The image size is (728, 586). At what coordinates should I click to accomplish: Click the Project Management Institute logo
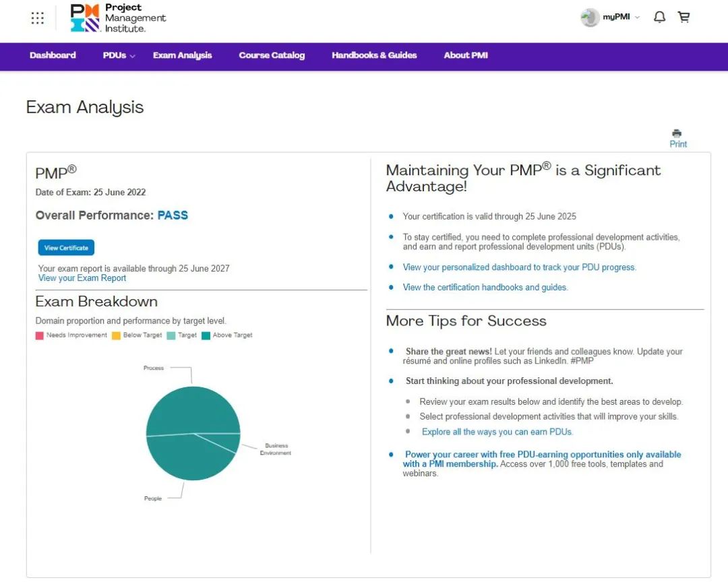(x=118, y=18)
